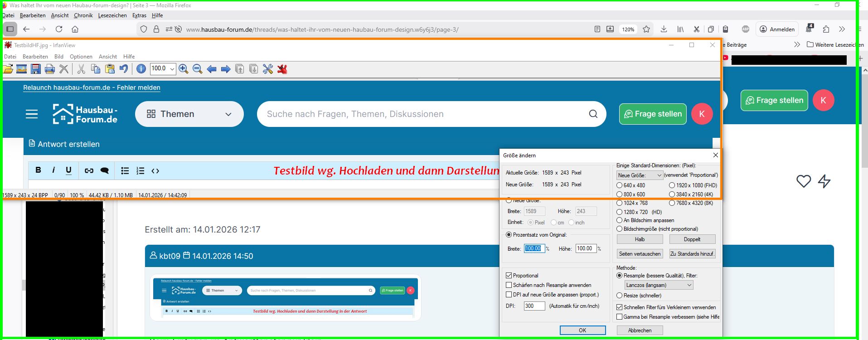
Task: Click the Halb button
Action: coord(640,239)
